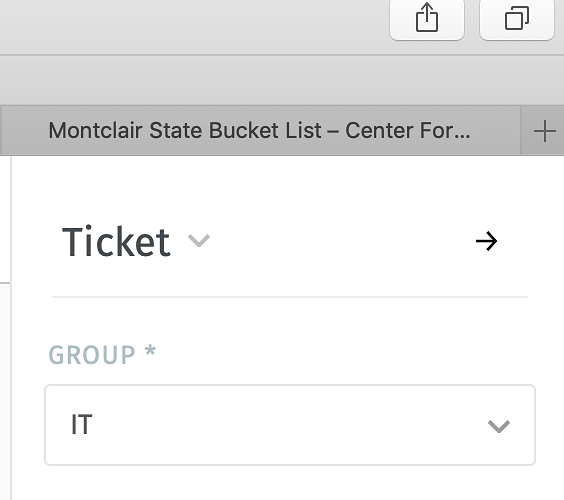The height and width of the screenshot is (500, 564).
Task: Click the Ticket heading text
Action: 116,241
